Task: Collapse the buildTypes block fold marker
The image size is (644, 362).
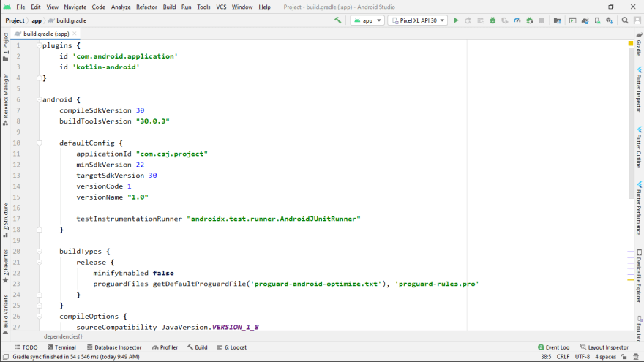Action: click(39, 251)
